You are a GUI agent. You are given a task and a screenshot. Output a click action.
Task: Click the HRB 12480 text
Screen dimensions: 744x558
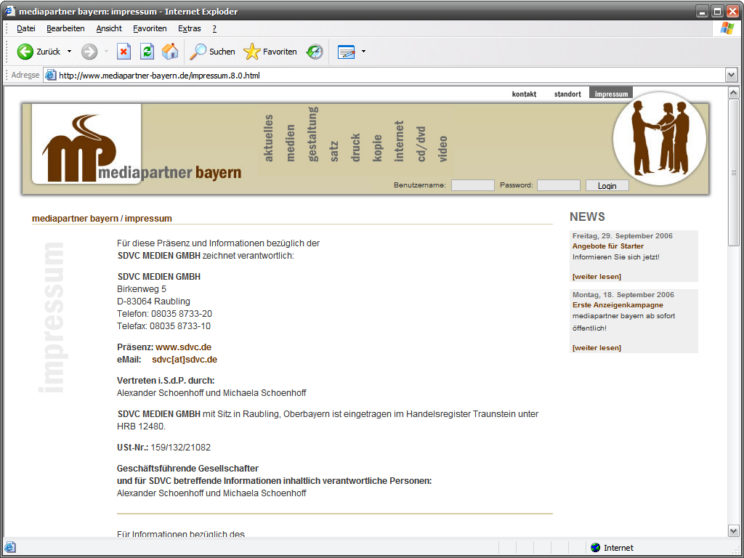coord(141,427)
